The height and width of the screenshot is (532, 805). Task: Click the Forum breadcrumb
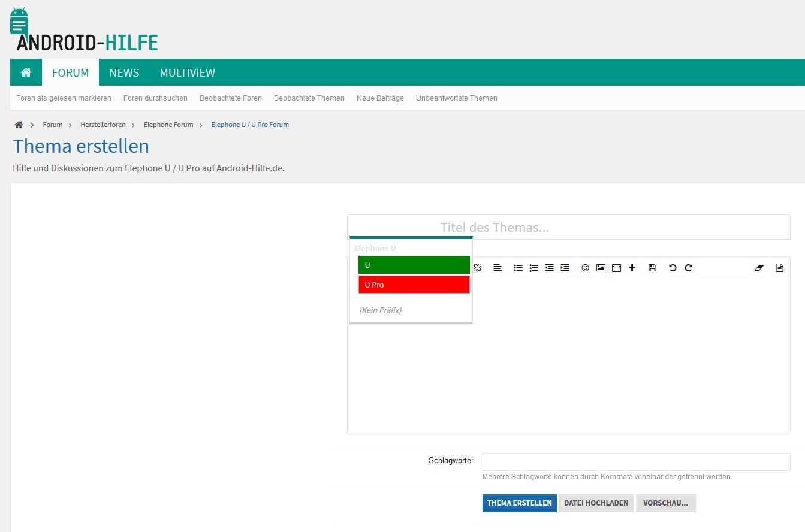click(x=53, y=125)
